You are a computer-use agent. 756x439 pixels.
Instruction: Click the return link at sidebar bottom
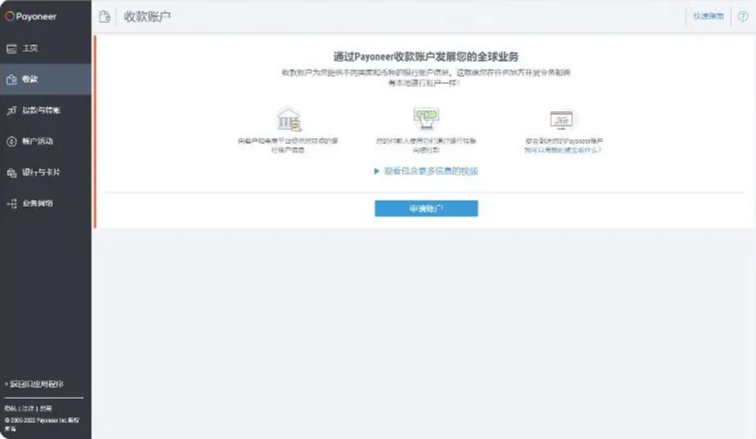[x=34, y=384]
